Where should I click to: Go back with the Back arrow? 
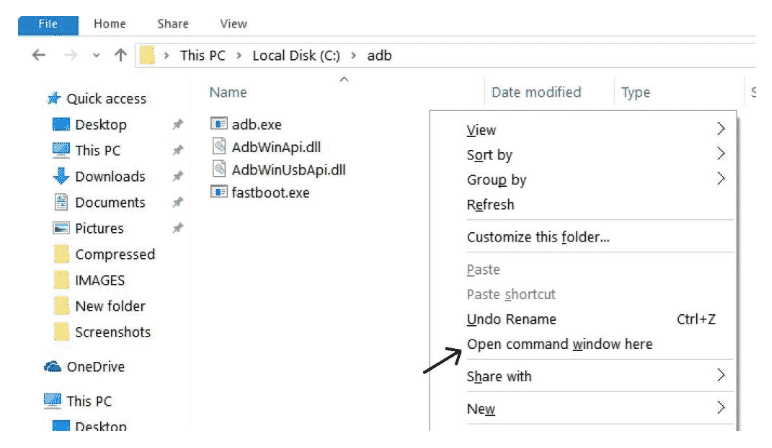tap(39, 56)
